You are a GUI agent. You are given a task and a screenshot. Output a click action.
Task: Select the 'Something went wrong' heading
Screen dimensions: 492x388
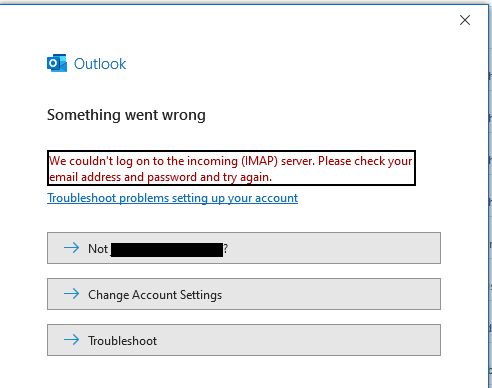[x=126, y=115]
